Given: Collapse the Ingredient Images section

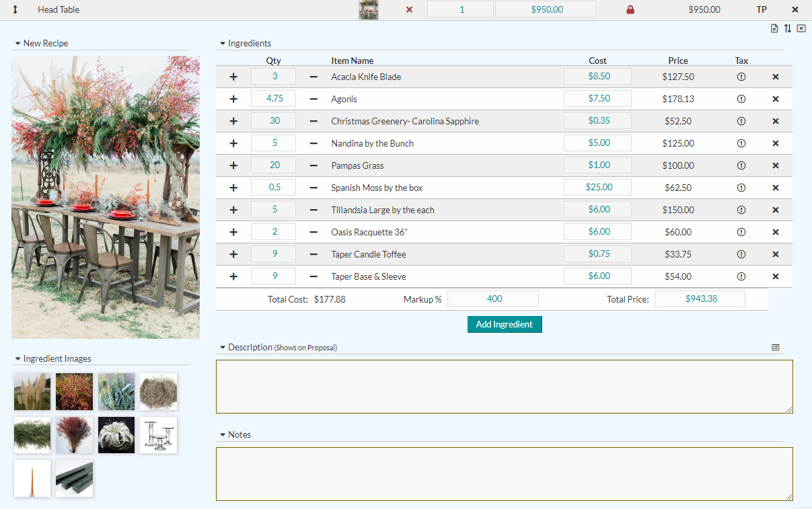Looking at the screenshot, I should (x=17, y=359).
